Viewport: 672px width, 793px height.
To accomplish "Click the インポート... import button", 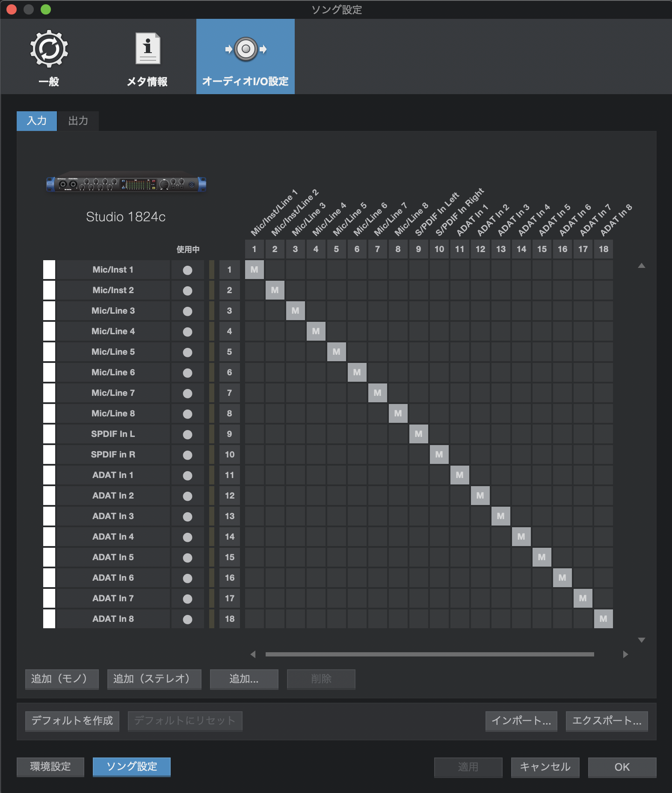I will (521, 721).
